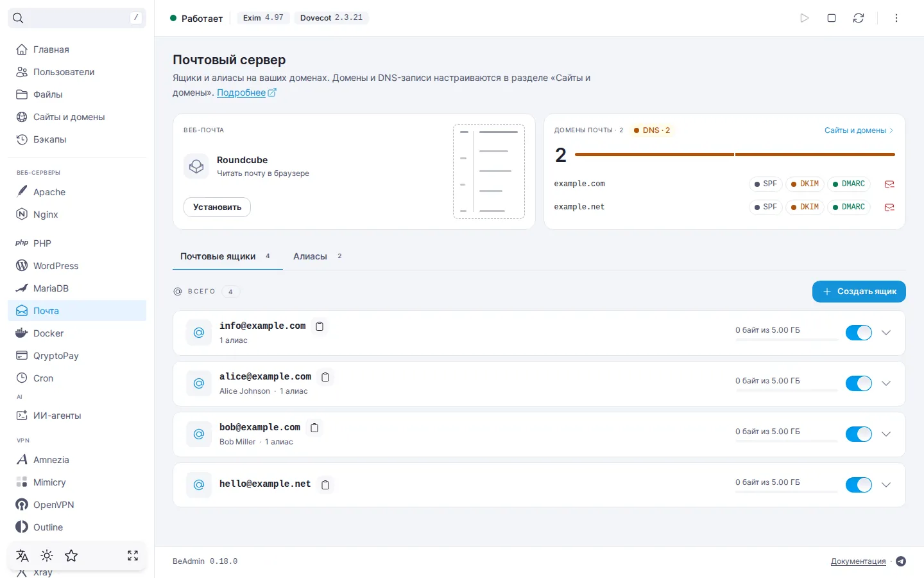Screen dimensions: 924x578
Task: Click the mail icon for example.com domain
Action: 889,184
